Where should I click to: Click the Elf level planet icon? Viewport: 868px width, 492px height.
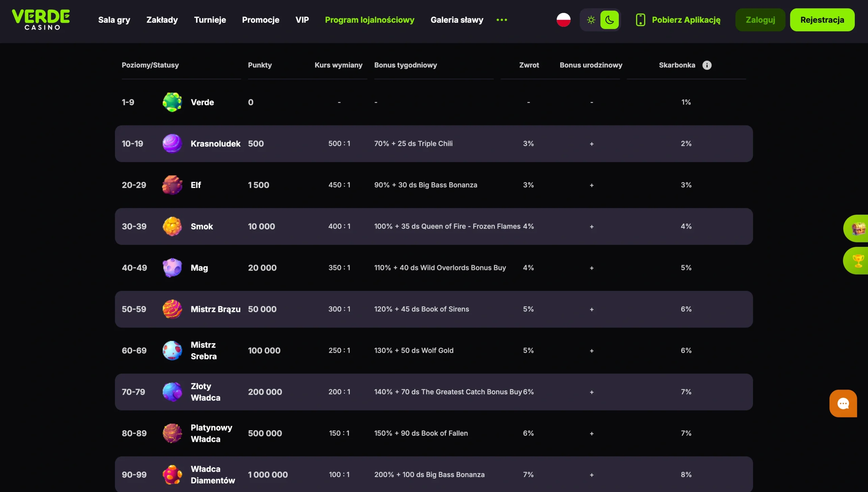tap(172, 185)
